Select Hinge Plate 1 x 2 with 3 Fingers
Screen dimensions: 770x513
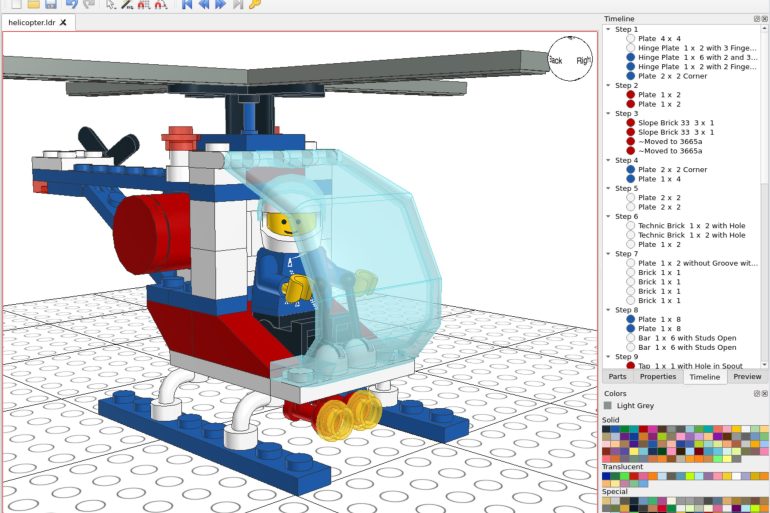[692, 48]
